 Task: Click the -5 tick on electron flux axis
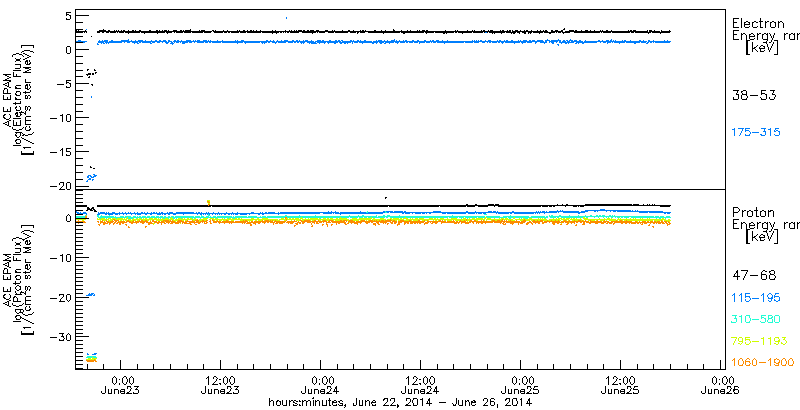[x=62, y=84]
